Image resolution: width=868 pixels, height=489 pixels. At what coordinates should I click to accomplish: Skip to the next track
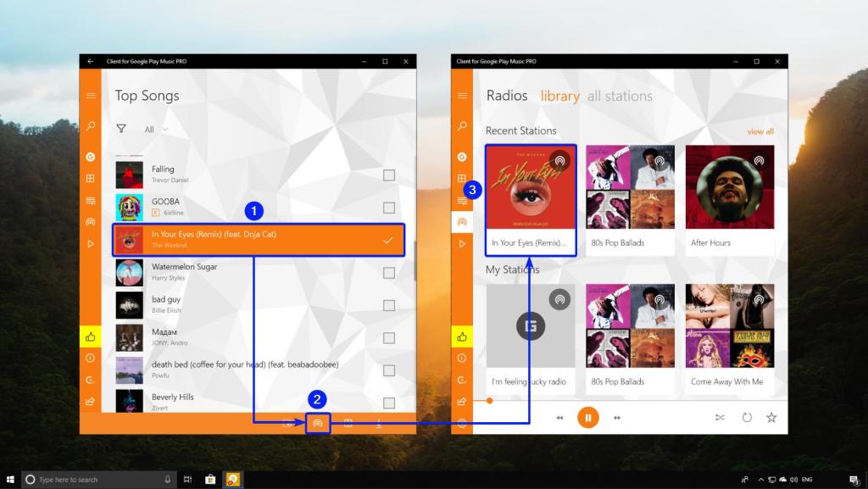coord(617,418)
